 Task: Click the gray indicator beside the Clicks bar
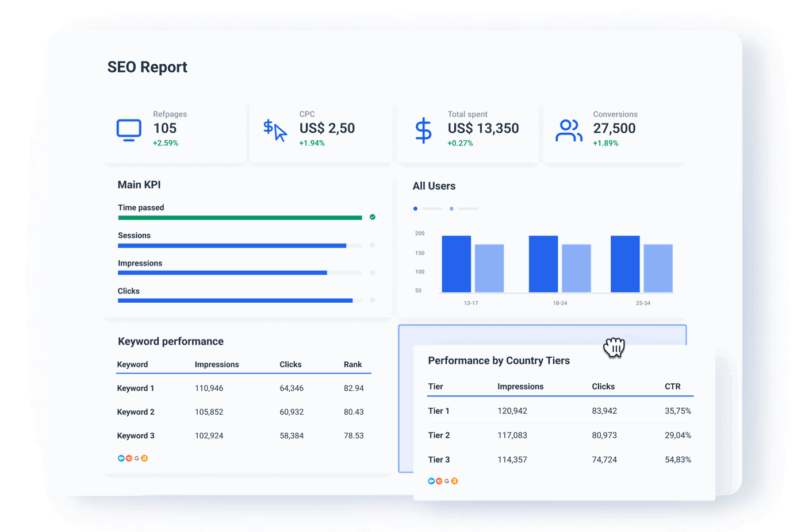[372, 300]
